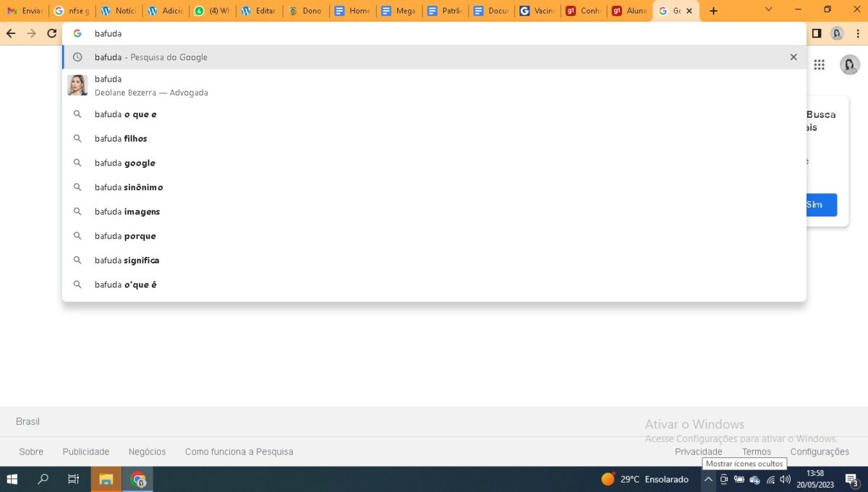Open the Google apps grid

pos(819,65)
